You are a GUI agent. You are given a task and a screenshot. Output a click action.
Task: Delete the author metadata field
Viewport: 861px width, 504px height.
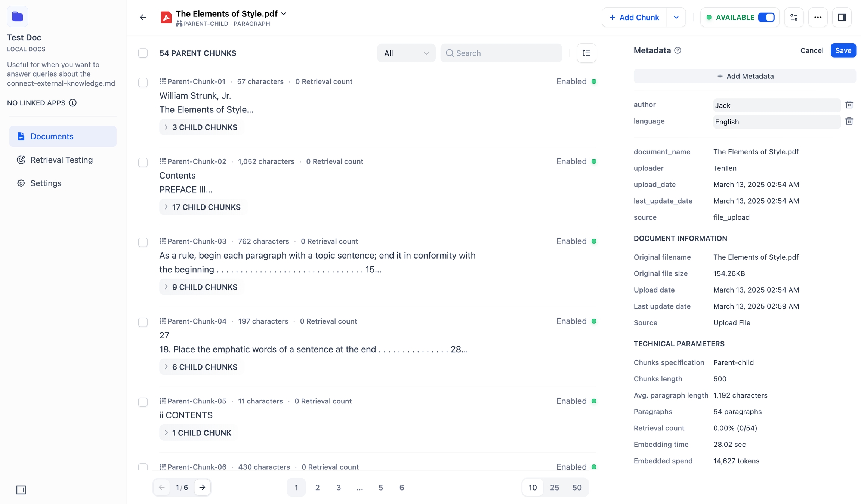click(849, 105)
